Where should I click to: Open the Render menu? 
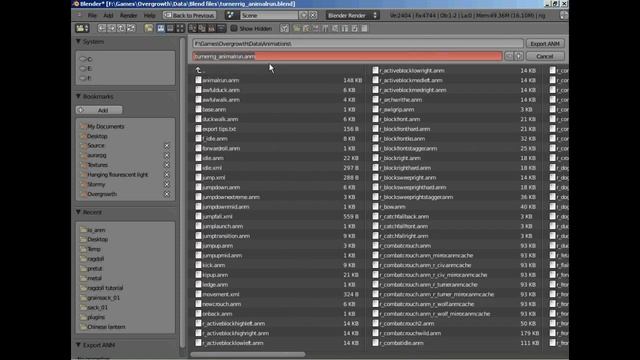coord(129,16)
